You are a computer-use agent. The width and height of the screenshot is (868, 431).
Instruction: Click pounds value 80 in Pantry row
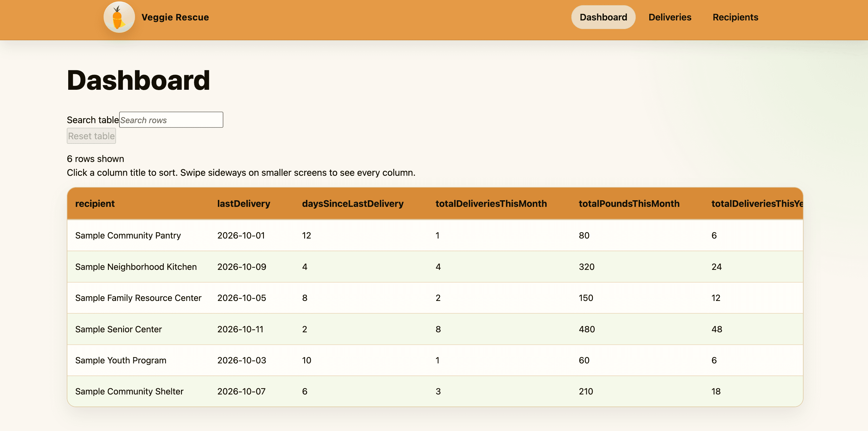(584, 236)
